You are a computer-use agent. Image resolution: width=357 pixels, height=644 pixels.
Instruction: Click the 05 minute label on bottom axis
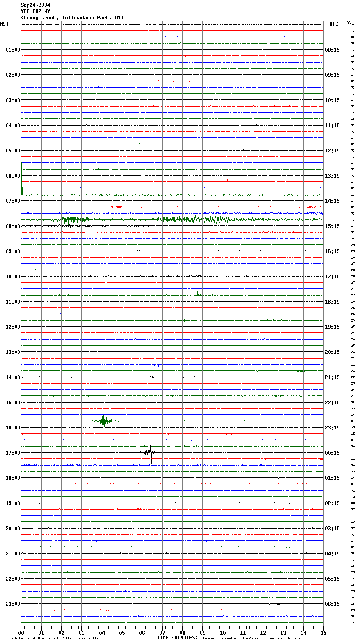(122, 633)
